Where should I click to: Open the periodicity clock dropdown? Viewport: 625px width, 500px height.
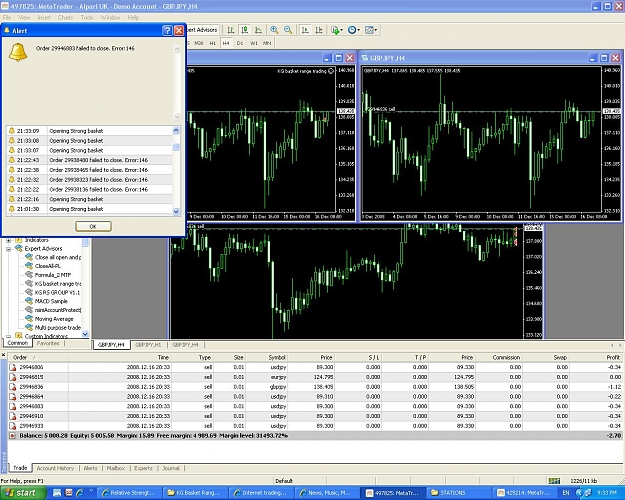click(x=354, y=30)
